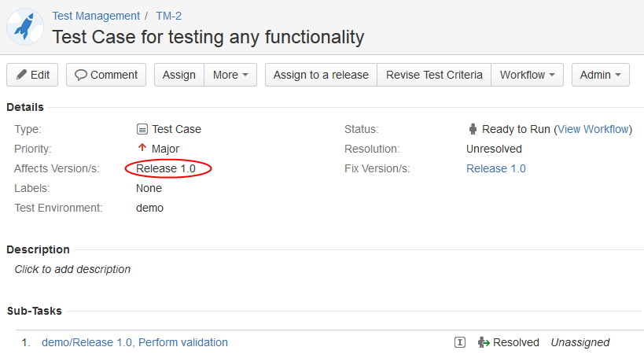Click the pencil Edit button
Screen dimensions: 644x358
click(32, 75)
